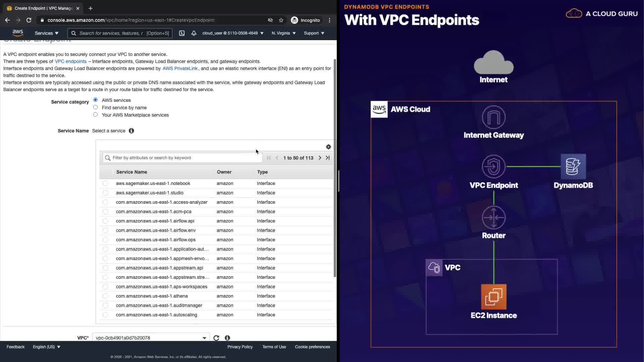Screen dimensions: 644x362
Task: Click the service filter search field
Action: 183,158
